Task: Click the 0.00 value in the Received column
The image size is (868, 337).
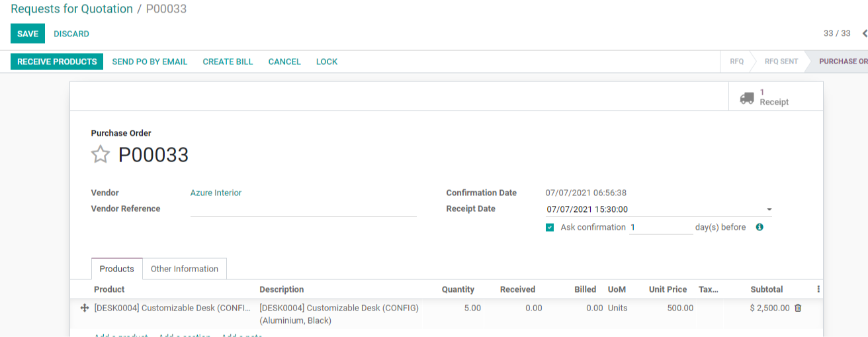Action: point(533,308)
